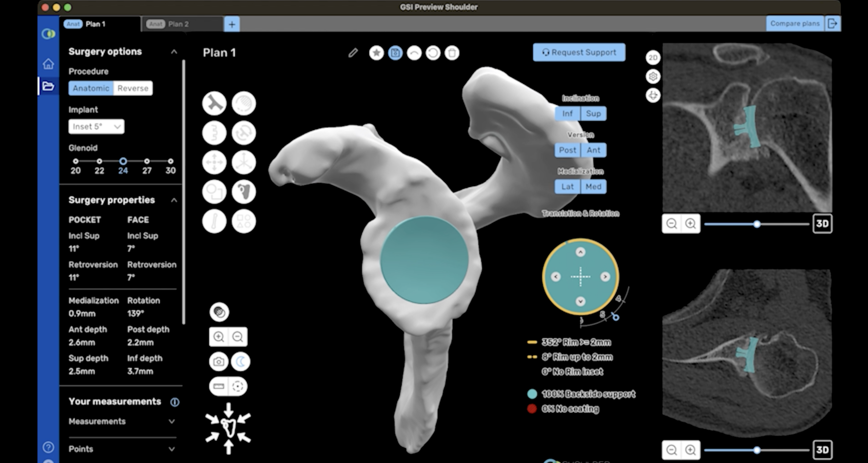868x463 pixels.
Task: Click the Request Support button
Action: point(579,52)
